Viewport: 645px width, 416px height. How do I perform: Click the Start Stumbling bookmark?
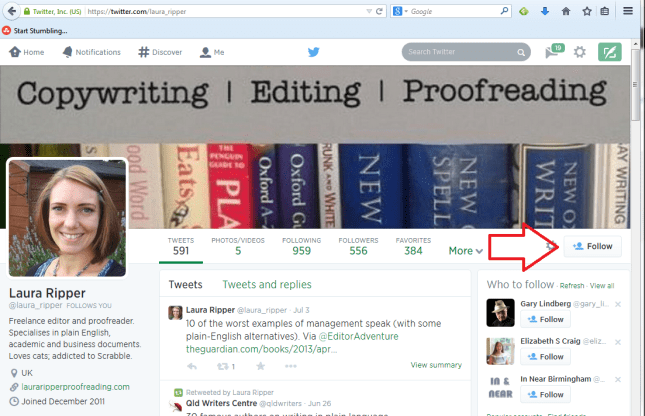[35, 30]
